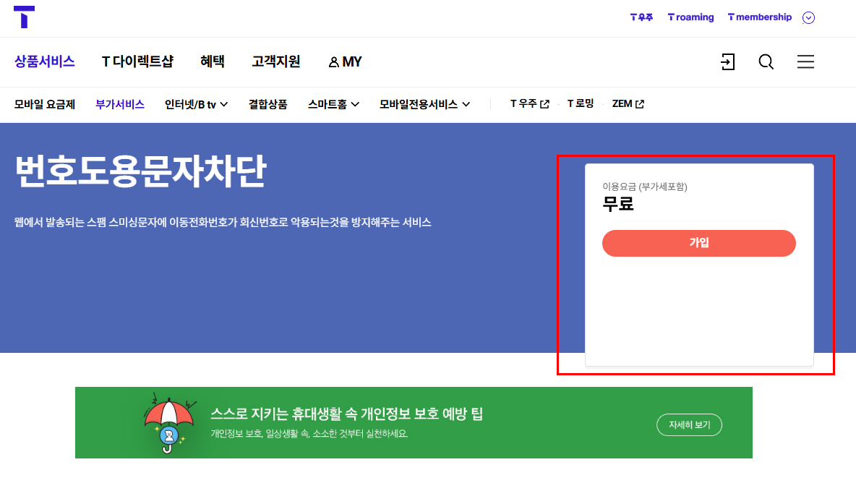The image size is (856, 504).
Task: Click the search icon
Action: pyautogui.click(x=766, y=62)
